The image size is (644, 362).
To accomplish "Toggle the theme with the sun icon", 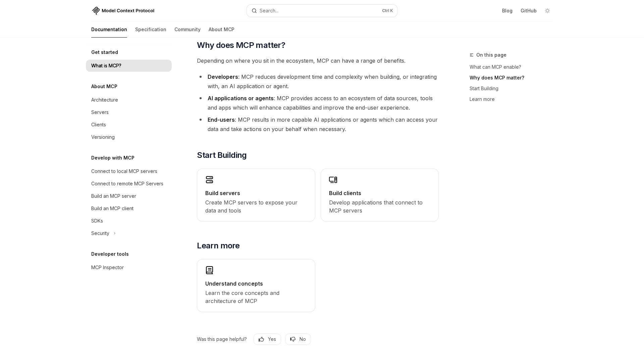I will (547, 11).
